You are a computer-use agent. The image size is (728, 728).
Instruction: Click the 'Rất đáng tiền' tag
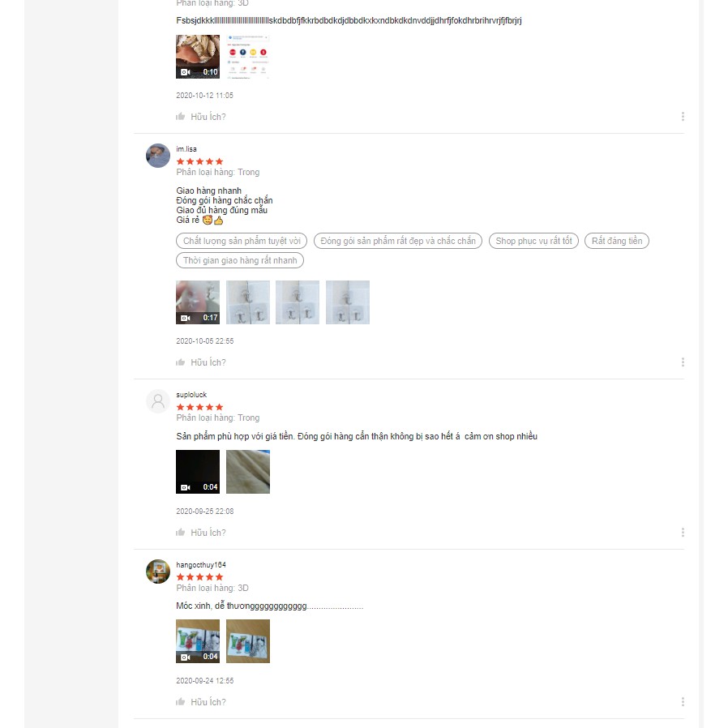(x=617, y=241)
